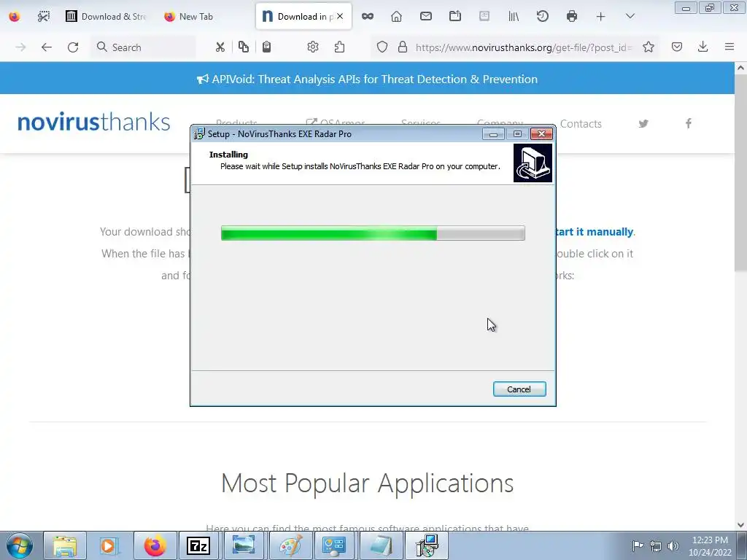Click the tracking protection shield icon
Screen dimensions: 747x560
pos(382,47)
